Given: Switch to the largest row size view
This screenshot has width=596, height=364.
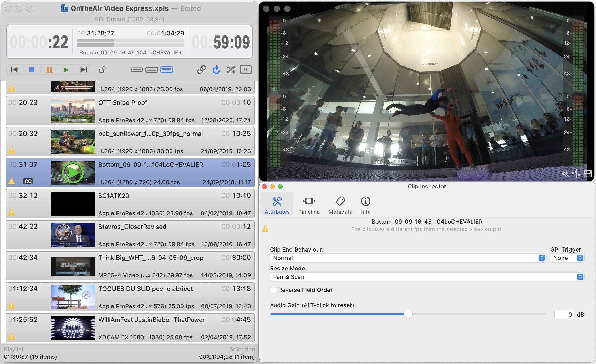Looking at the screenshot, I should click(166, 70).
